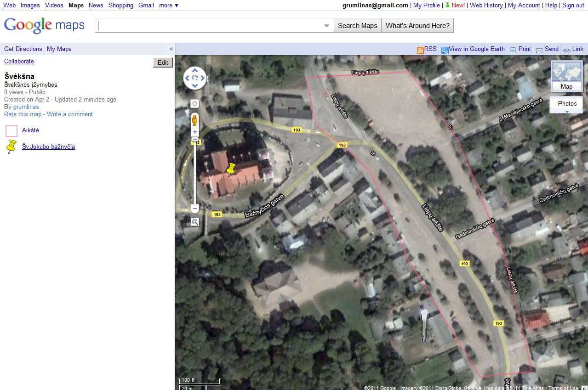Click the Street View pegman icon

coord(194,120)
